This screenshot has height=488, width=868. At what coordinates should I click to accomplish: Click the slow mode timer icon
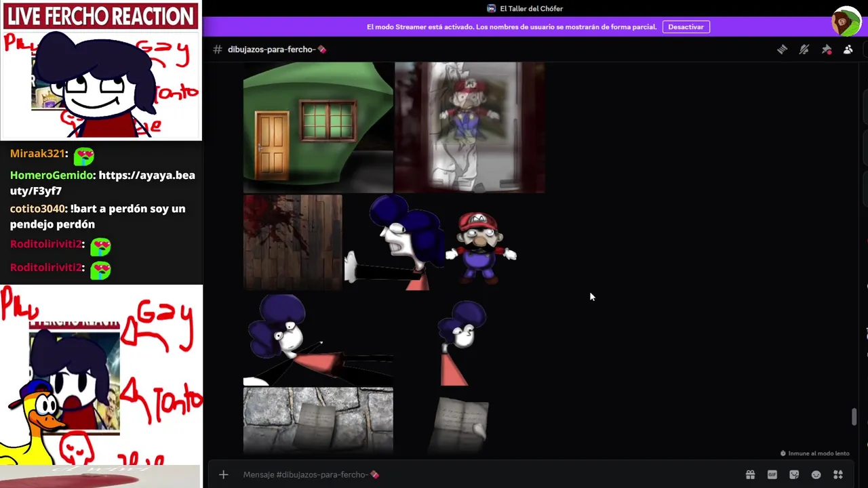pos(783,453)
